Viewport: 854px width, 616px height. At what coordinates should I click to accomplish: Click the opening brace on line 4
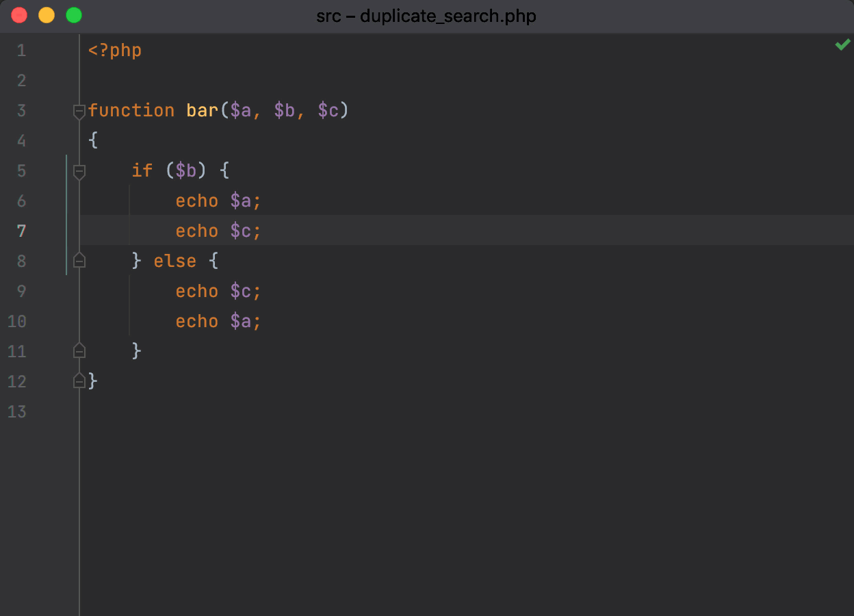[93, 141]
